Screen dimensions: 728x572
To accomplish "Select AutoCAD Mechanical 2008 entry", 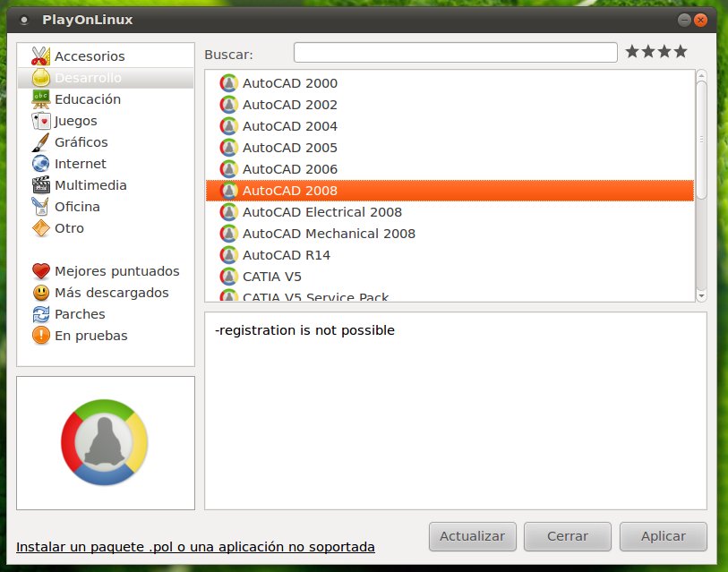I will tap(450, 234).
